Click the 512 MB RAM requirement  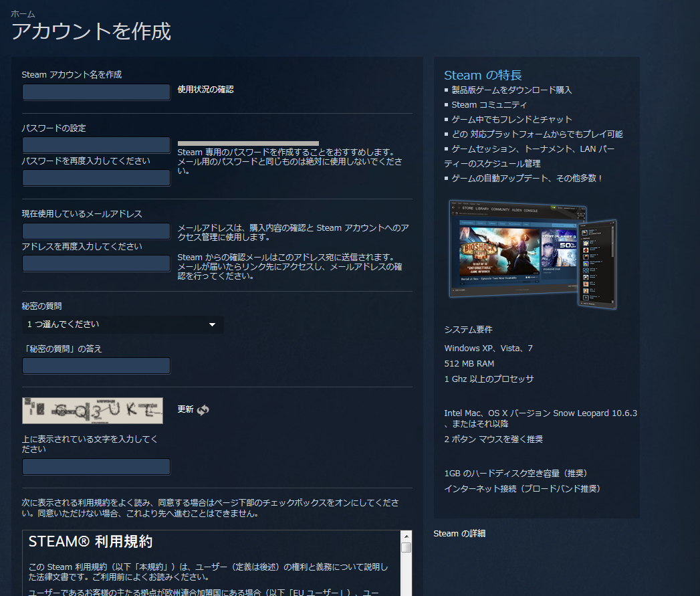[x=469, y=364]
